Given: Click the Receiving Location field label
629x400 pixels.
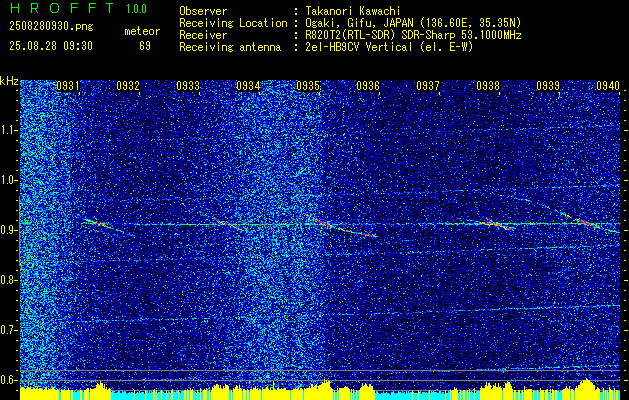Looking at the screenshot, I should 233,23.
